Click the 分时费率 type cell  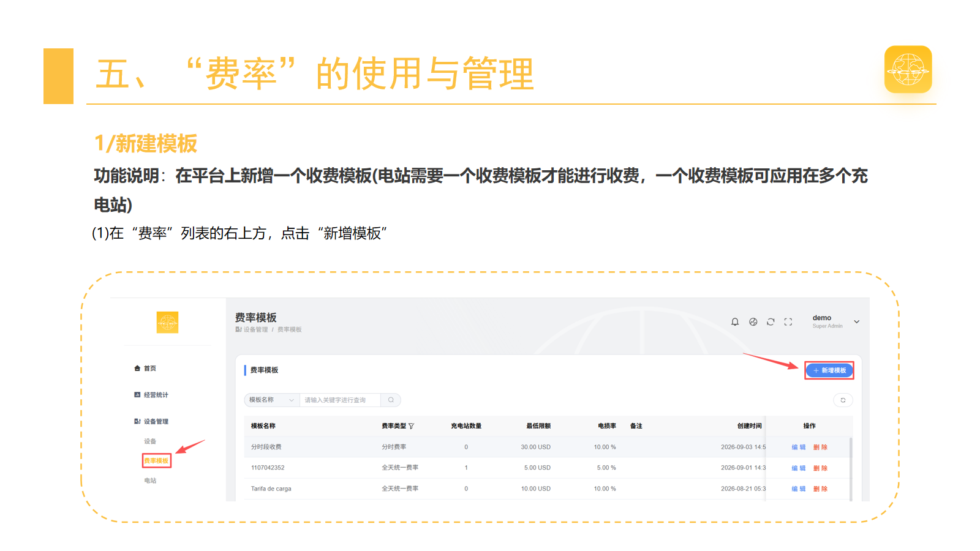point(394,447)
